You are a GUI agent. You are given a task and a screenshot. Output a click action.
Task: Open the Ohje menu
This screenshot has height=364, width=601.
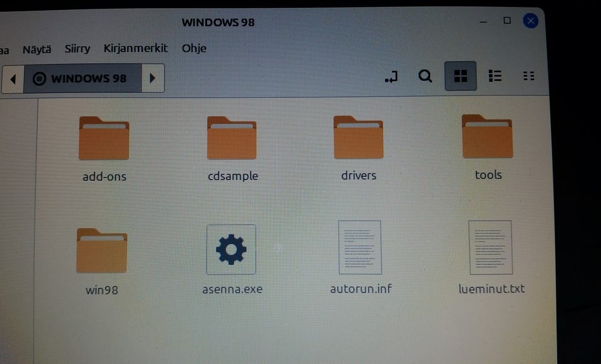194,48
